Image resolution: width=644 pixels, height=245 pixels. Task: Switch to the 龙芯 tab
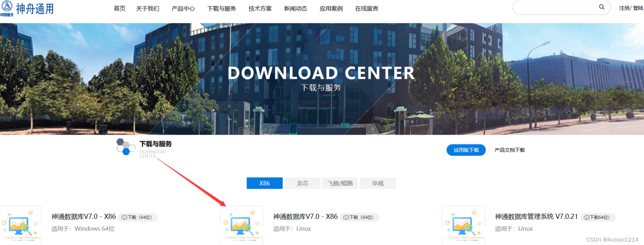coord(302,183)
